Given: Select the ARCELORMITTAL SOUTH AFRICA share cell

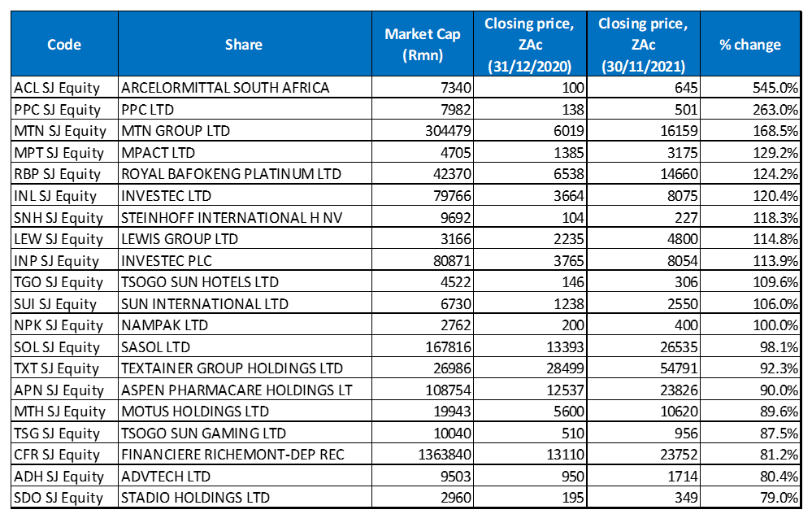Looking at the screenshot, I should pos(245,88).
